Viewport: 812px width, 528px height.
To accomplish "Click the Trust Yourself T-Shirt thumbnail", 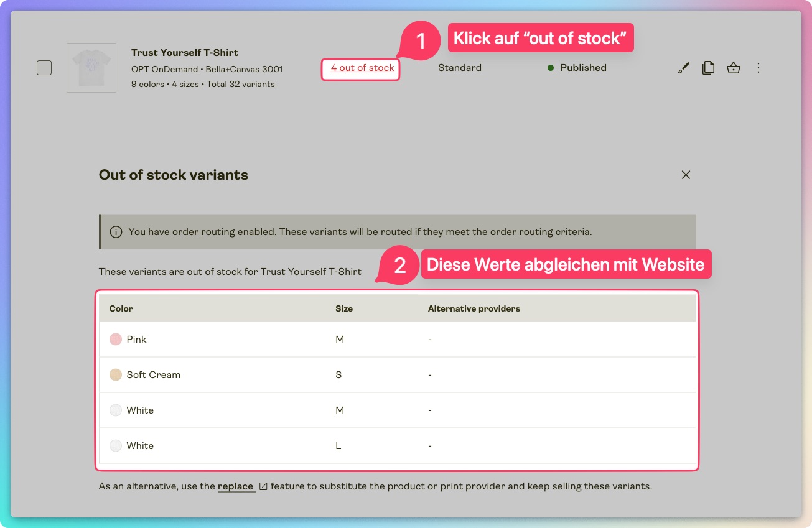I will click(91, 68).
